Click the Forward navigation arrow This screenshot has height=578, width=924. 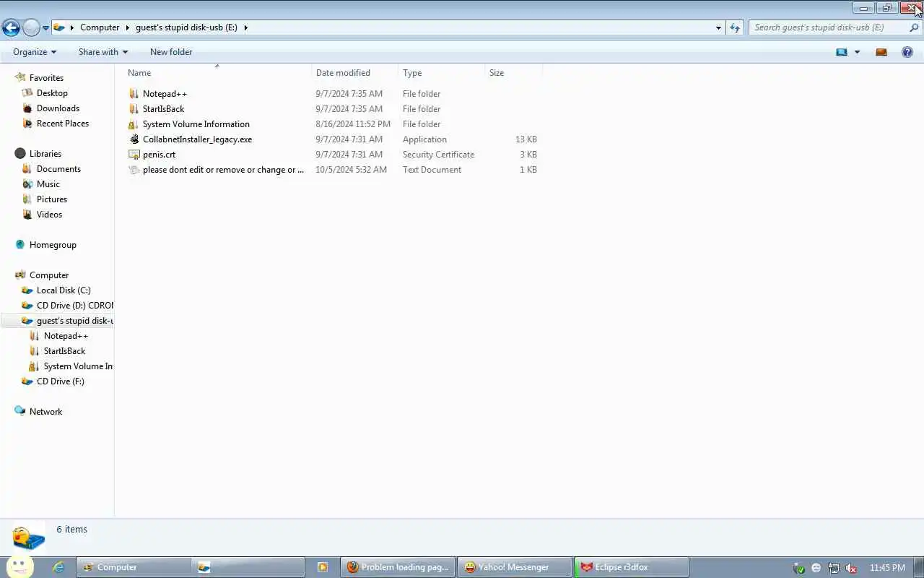pos(31,27)
